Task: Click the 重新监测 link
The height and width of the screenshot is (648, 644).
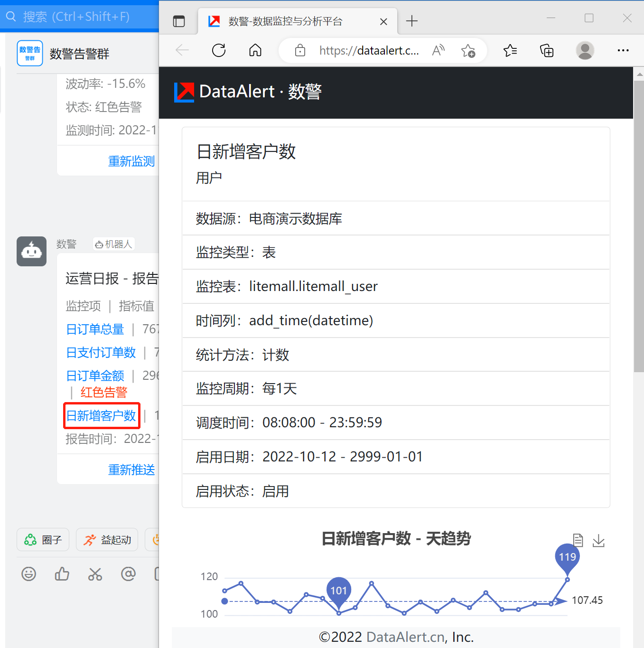Action: point(131,161)
